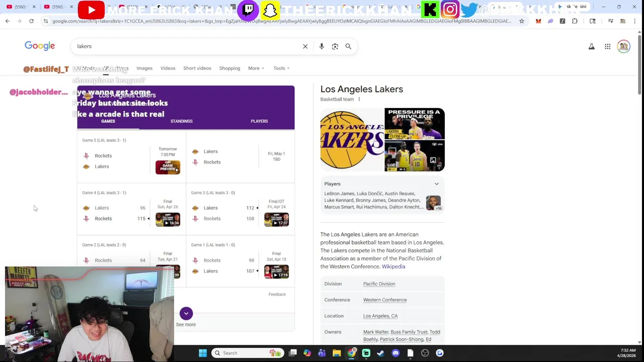Open the Windows Start menu
The height and width of the screenshot is (362, 644).
[203, 353]
